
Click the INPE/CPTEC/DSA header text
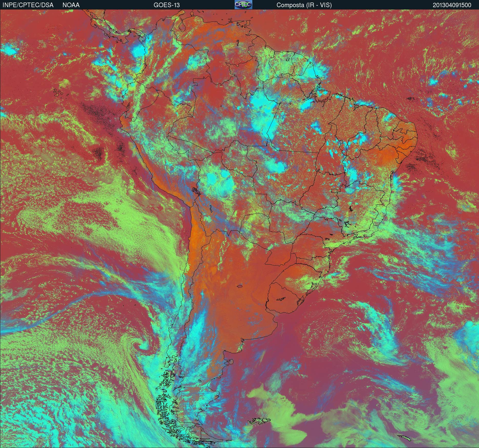(x=28, y=5)
